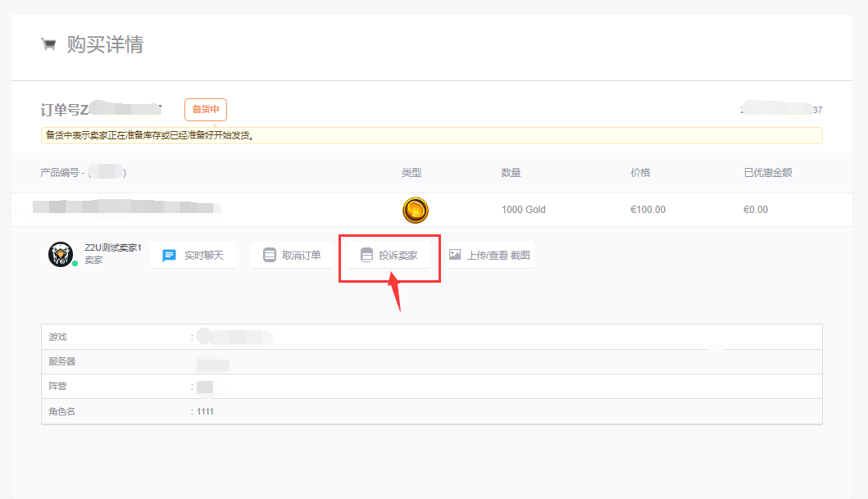
Task: Click the 服务器 row label
Action: coord(61,362)
